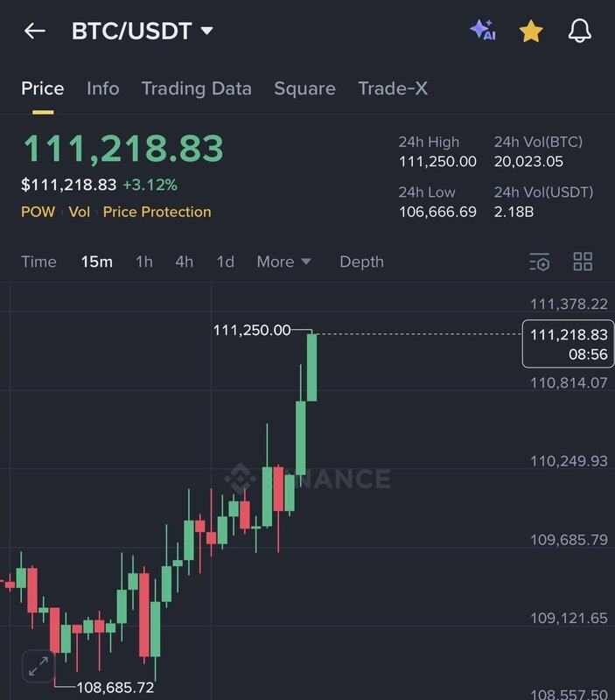Screen dimensions: 615x700
Task: Open the Trading Data tab
Action: 196,88
